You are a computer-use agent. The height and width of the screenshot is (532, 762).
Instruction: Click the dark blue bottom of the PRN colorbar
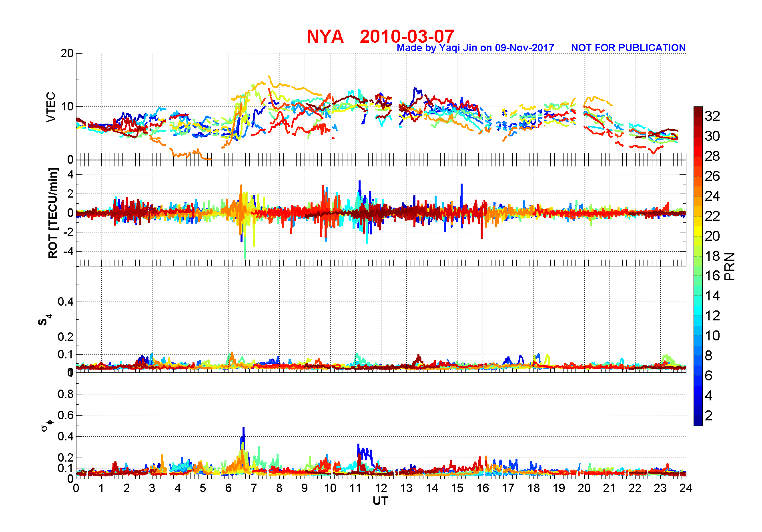(x=698, y=421)
